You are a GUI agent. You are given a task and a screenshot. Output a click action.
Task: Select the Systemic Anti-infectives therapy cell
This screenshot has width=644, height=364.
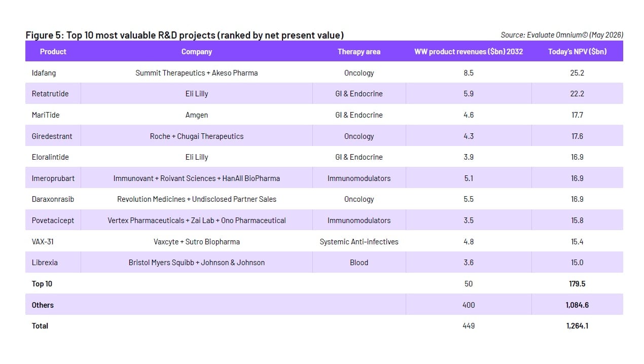click(359, 242)
